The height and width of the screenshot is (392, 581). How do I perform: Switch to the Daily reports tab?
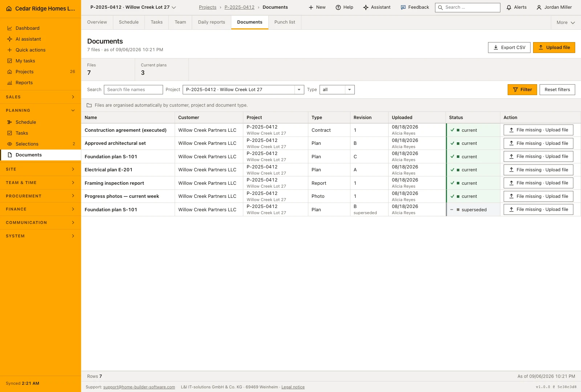pos(211,22)
